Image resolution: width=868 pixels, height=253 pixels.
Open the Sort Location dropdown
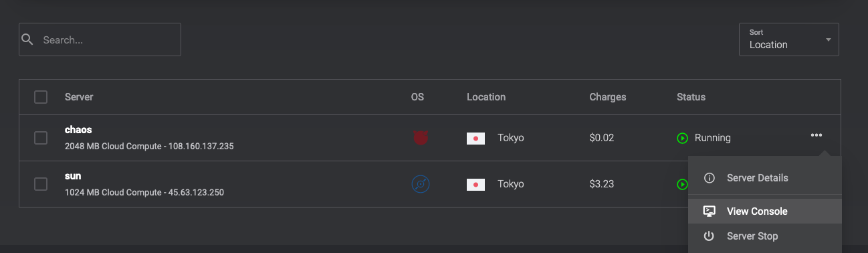788,39
